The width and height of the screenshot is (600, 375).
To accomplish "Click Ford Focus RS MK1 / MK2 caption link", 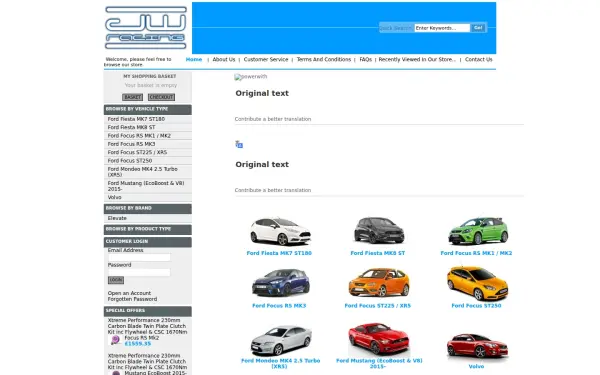I will click(x=476, y=253).
